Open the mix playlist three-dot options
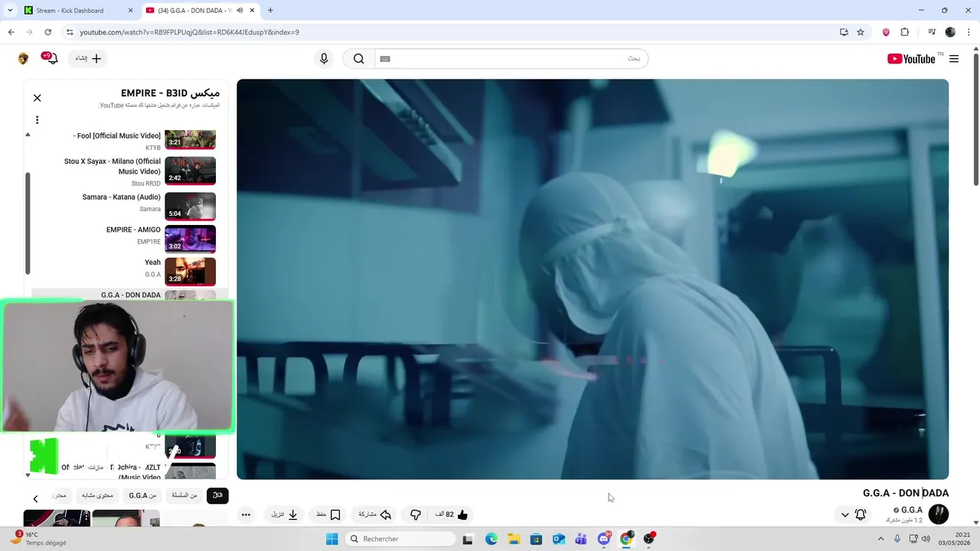 pos(37,119)
